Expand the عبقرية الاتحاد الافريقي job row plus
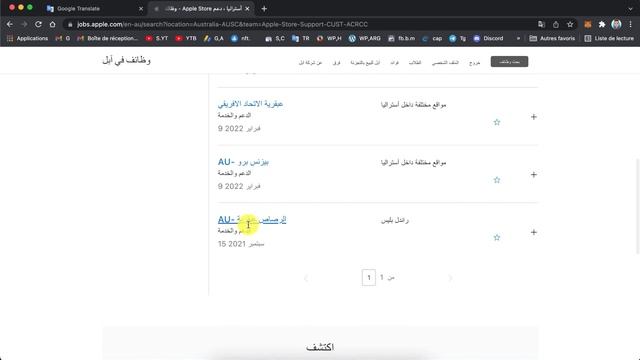 tap(533, 117)
